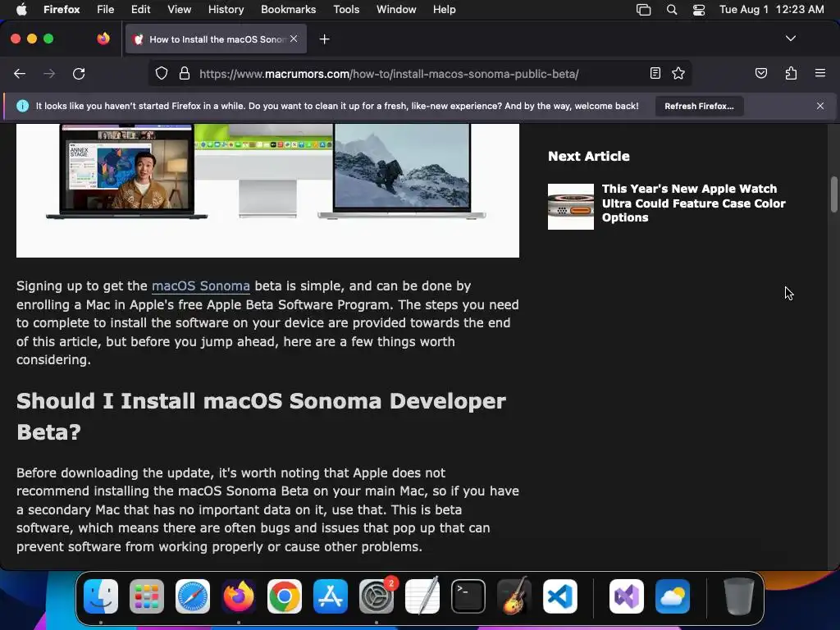Open the Save to Pocket icon
This screenshot has width=840, height=630.
(x=761, y=73)
